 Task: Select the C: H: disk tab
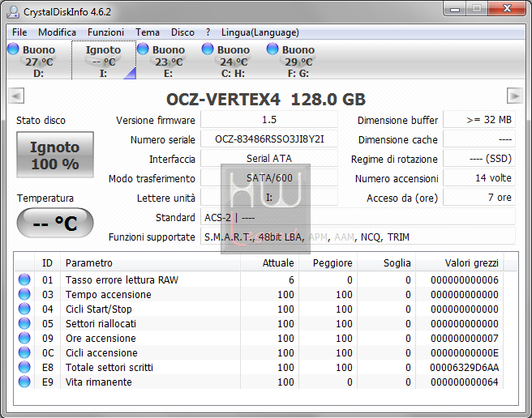tap(233, 61)
